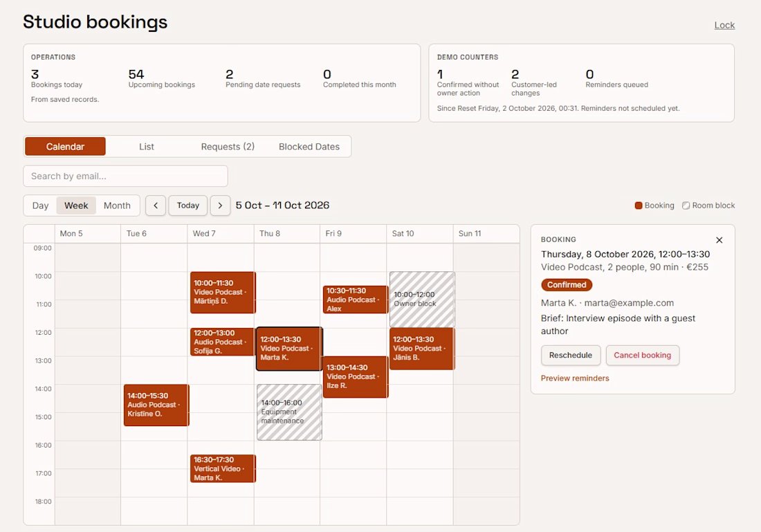761x532 pixels.
Task: Click Cancel booking
Action: (x=643, y=356)
